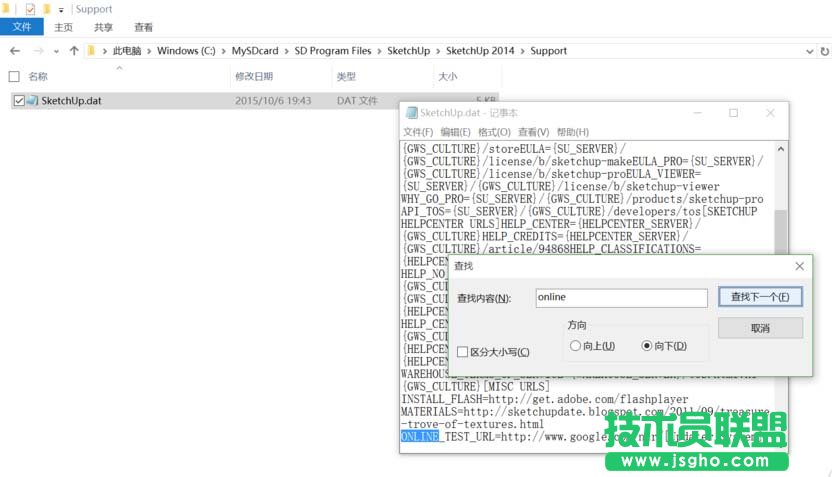Minimize the Notepad window
This screenshot has height=477, width=832.
coord(697,112)
